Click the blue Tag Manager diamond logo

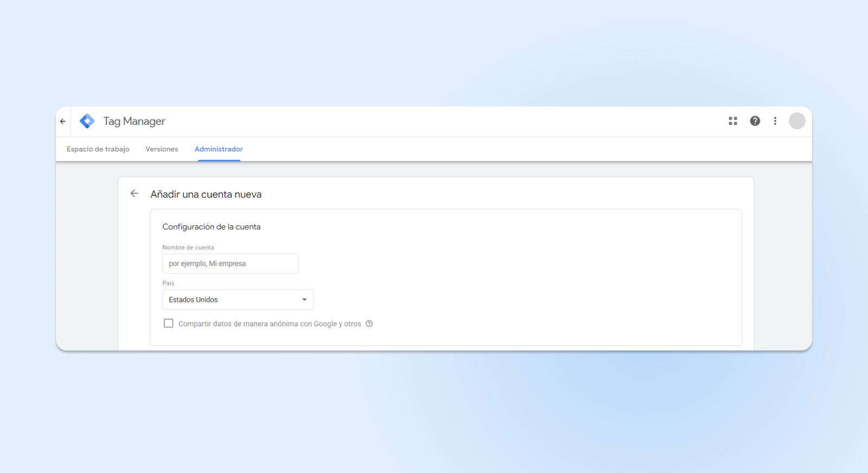tap(87, 121)
